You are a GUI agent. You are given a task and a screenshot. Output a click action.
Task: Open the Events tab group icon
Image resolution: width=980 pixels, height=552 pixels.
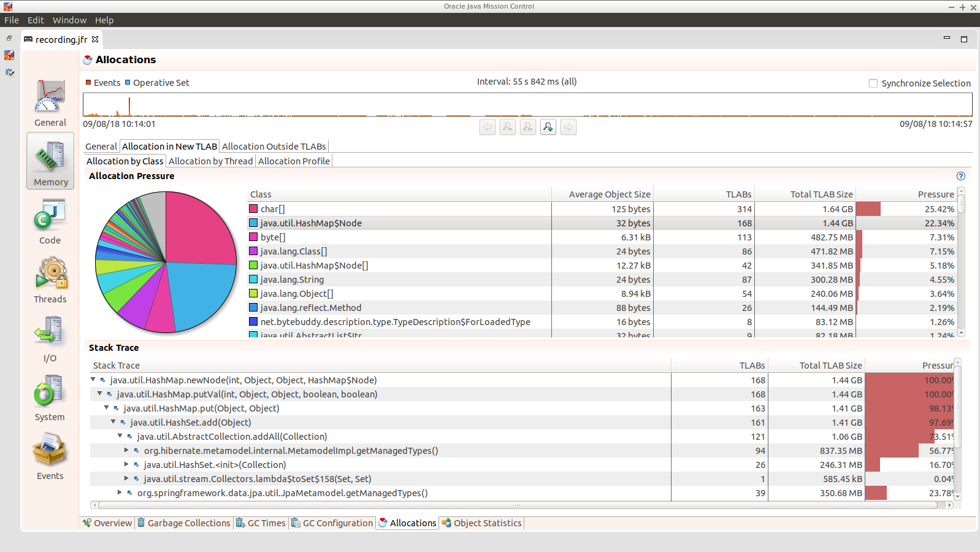[x=50, y=450]
